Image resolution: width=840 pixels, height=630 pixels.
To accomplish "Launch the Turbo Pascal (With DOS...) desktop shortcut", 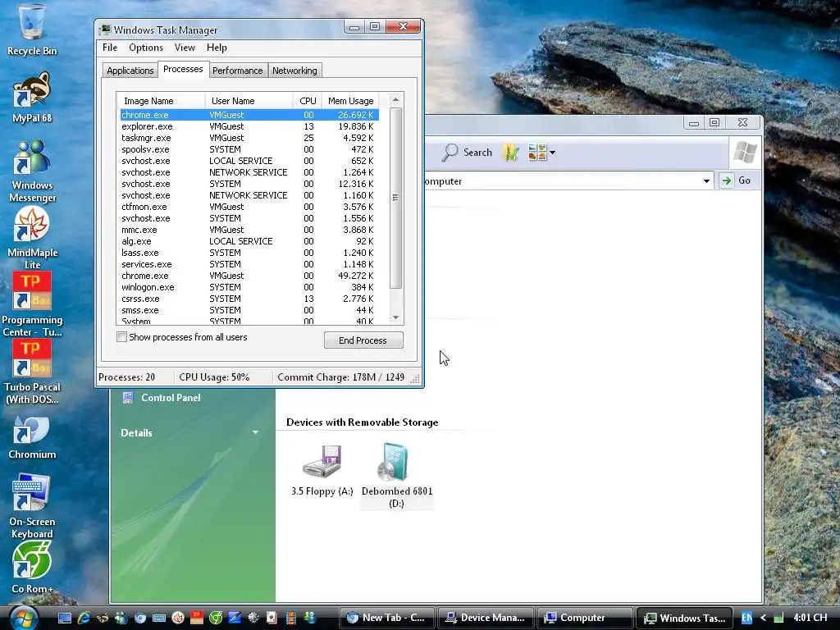I will click(x=32, y=373).
